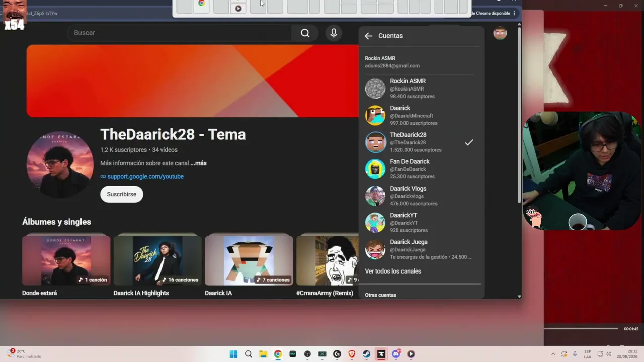This screenshot has width=644, height=362.
Task: Open the profile avatar at top right
Action: [x=500, y=33]
